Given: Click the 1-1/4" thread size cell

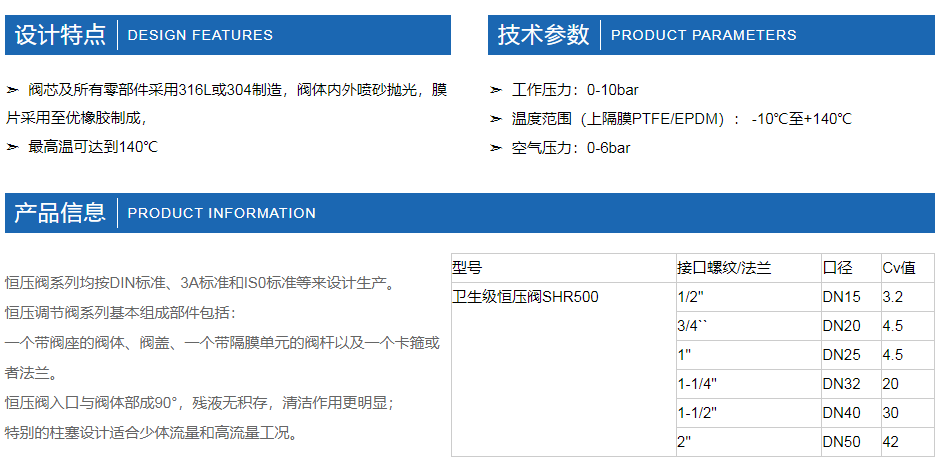Looking at the screenshot, I should coord(749,384).
